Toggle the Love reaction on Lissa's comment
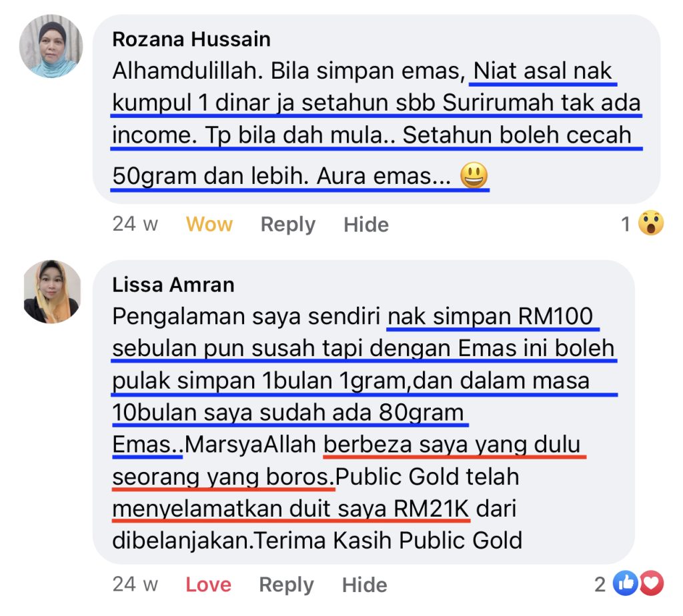 (x=208, y=585)
